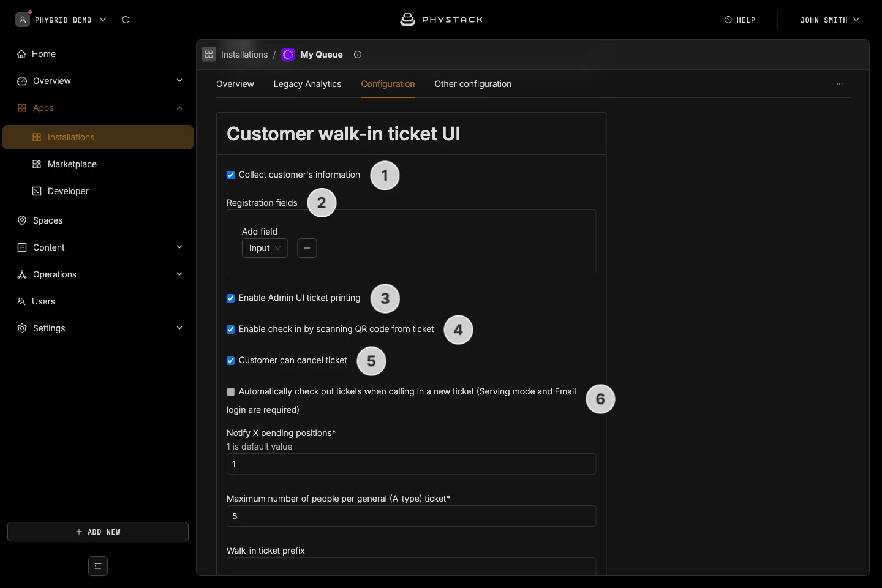Screen dimensions: 882x588
Task: Toggle Enable Admin UI ticket printing checkbox
Action: 230,298
